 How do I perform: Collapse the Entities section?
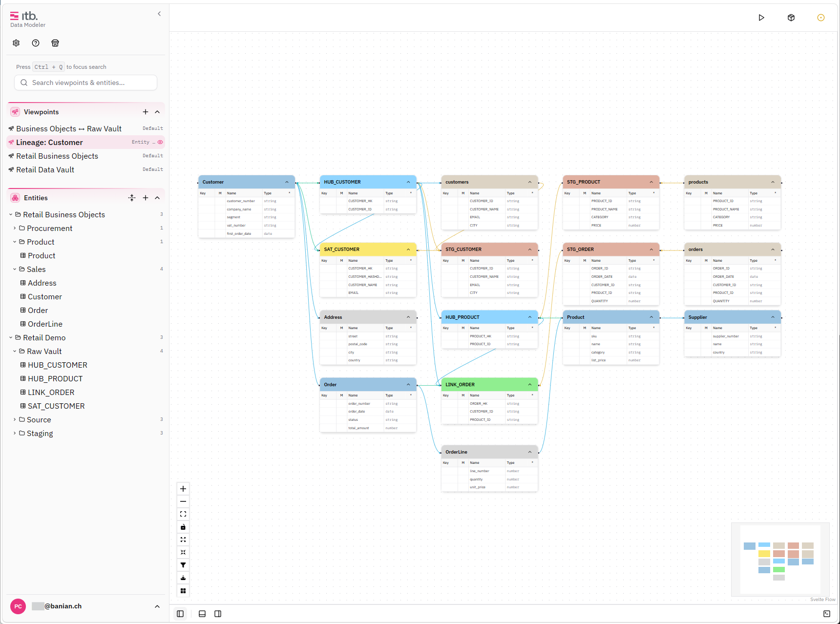[157, 198]
